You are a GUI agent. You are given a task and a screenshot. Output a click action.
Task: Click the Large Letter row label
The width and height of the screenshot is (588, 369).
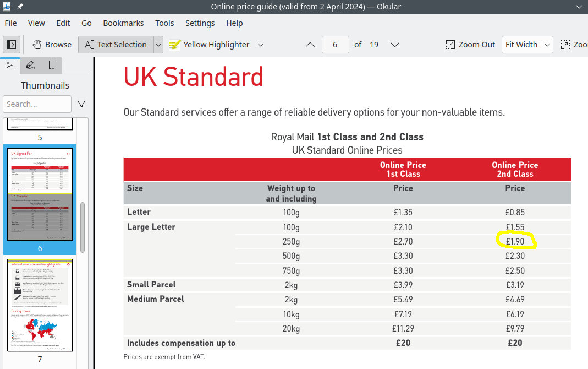coord(151,227)
